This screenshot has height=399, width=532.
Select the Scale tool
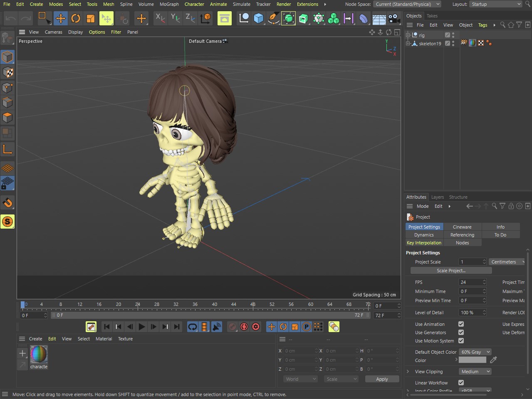click(91, 18)
